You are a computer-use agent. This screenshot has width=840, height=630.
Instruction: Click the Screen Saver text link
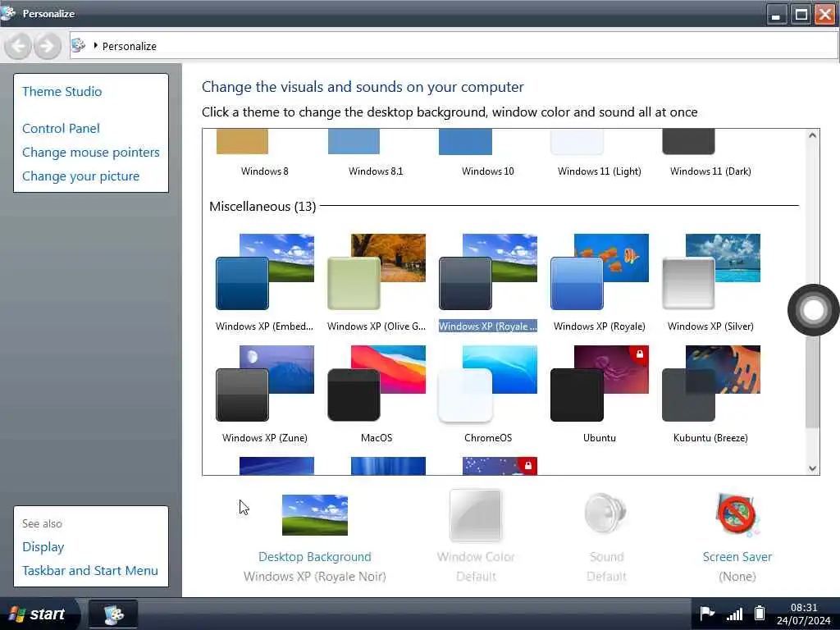[x=737, y=557]
